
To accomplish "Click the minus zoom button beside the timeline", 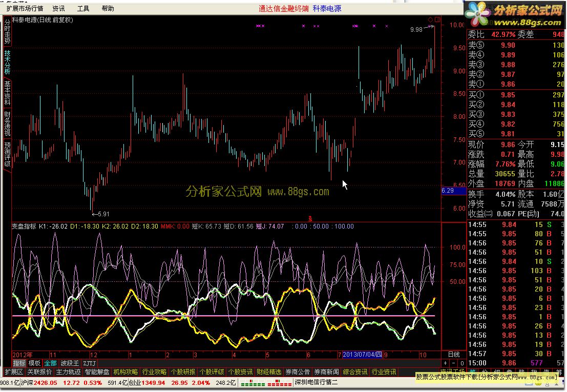I will [453, 363].
